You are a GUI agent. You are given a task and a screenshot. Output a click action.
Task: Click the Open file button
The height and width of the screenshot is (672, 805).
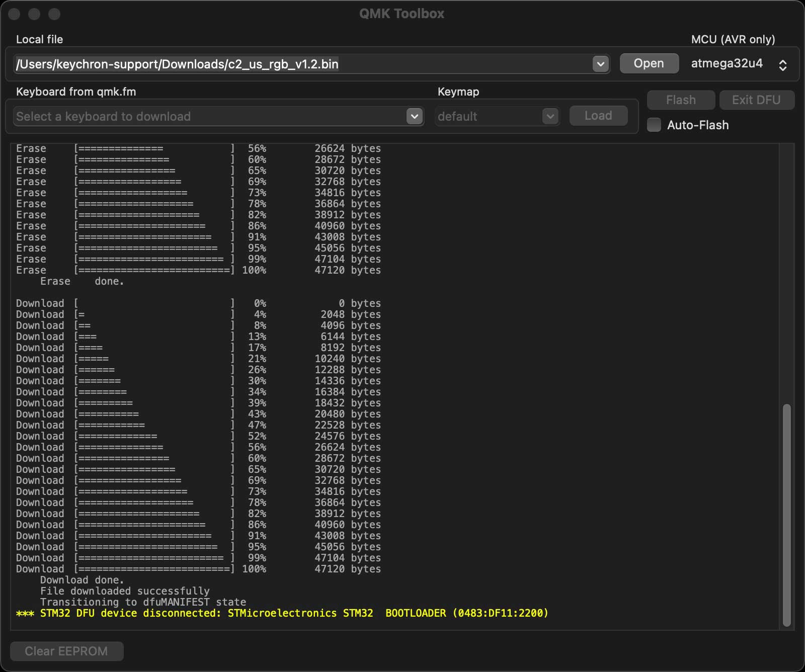(649, 63)
